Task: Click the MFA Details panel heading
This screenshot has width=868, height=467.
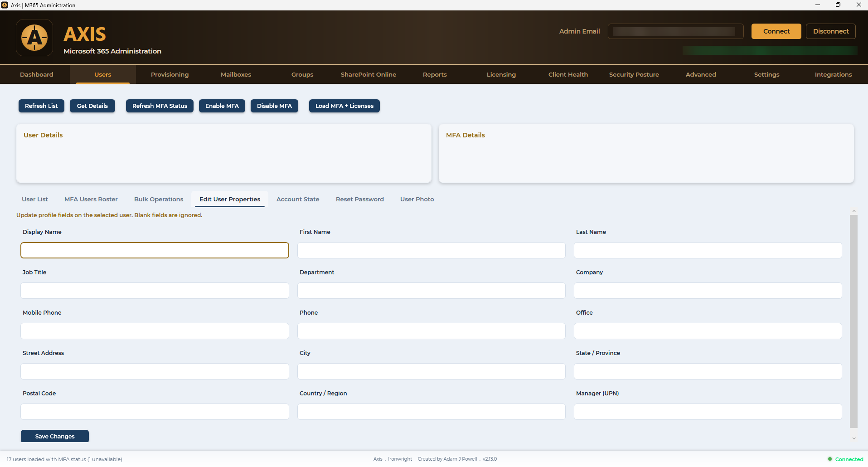Action: [x=466, y=135]
